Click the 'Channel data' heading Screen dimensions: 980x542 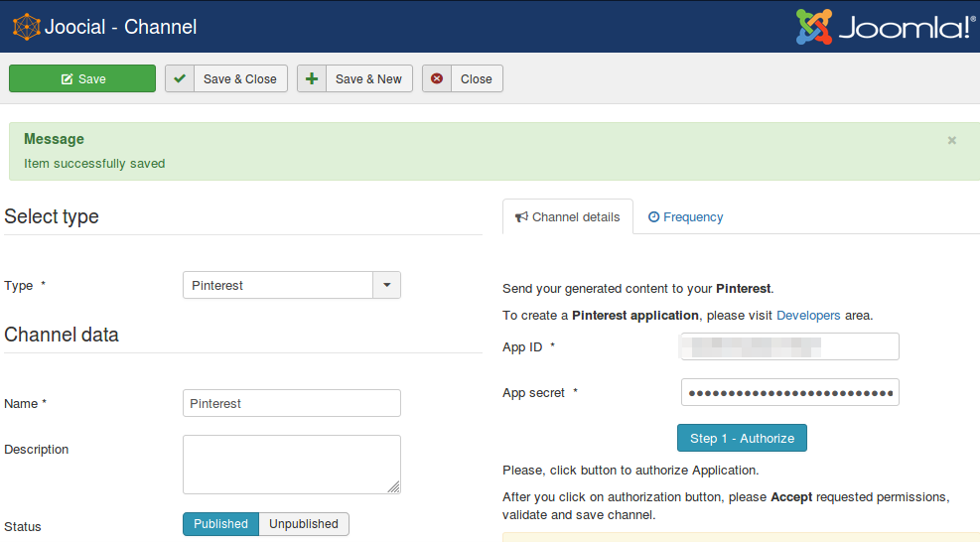point(62,335)
